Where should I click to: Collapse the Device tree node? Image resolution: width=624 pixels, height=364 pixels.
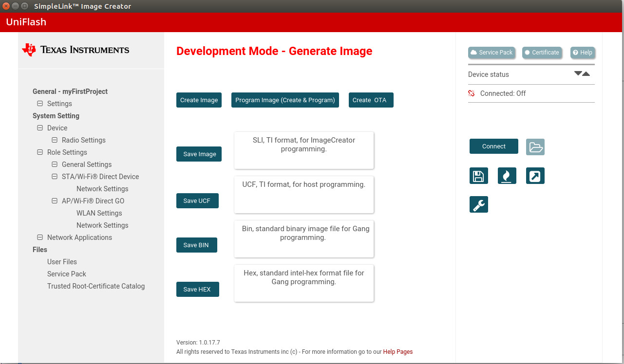click(40, 128)
